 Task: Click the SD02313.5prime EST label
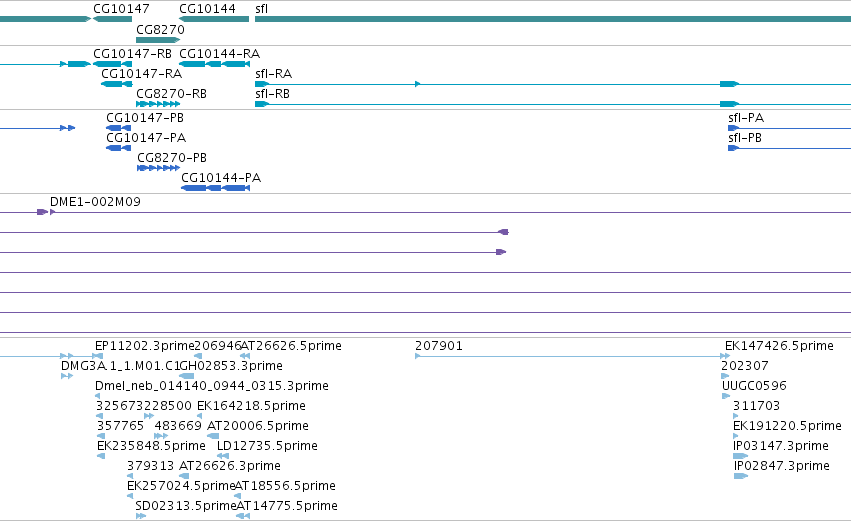tap(186, 506)
